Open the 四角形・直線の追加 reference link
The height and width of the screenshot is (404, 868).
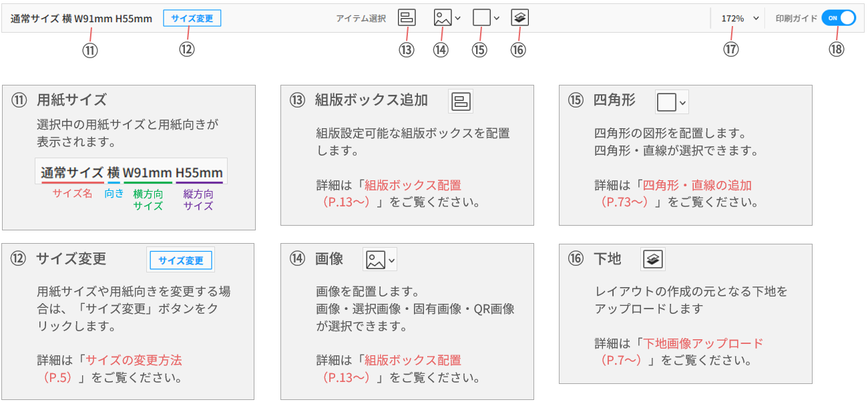coord(696,186)
